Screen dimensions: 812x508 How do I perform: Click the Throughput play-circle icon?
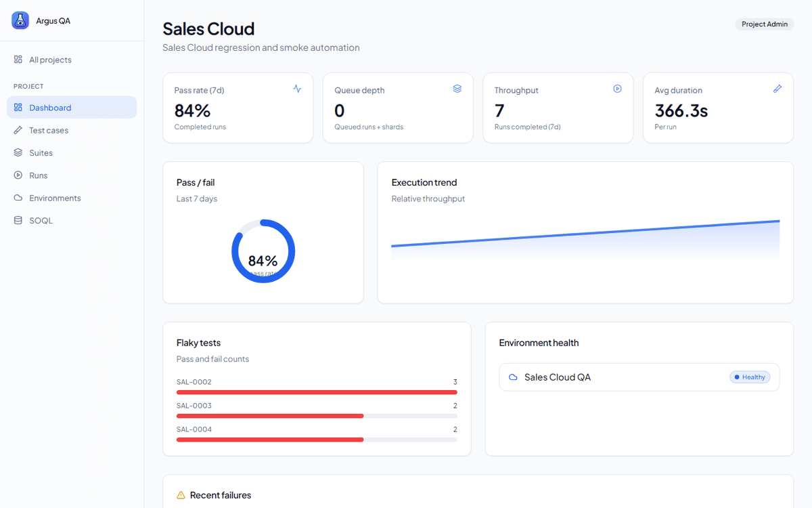[x=617, y=89]
